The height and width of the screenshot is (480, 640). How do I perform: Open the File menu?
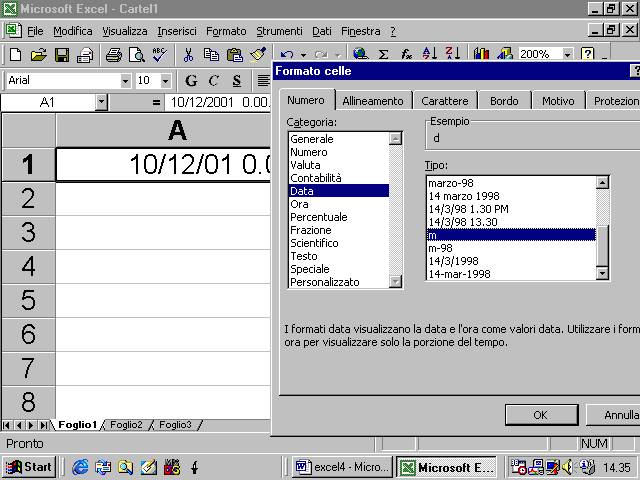pos(35,31)
